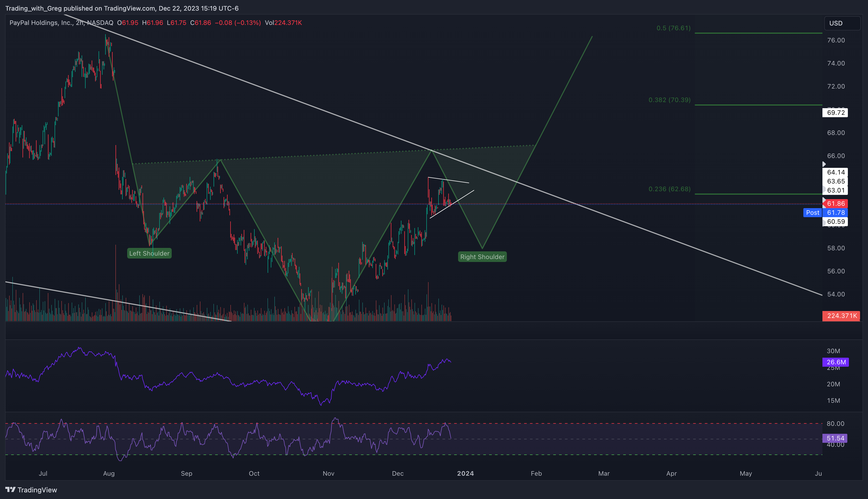Viewport: 868px width, 499px height.
Task: Click the 64.14 price label
Action: (835, 172)
